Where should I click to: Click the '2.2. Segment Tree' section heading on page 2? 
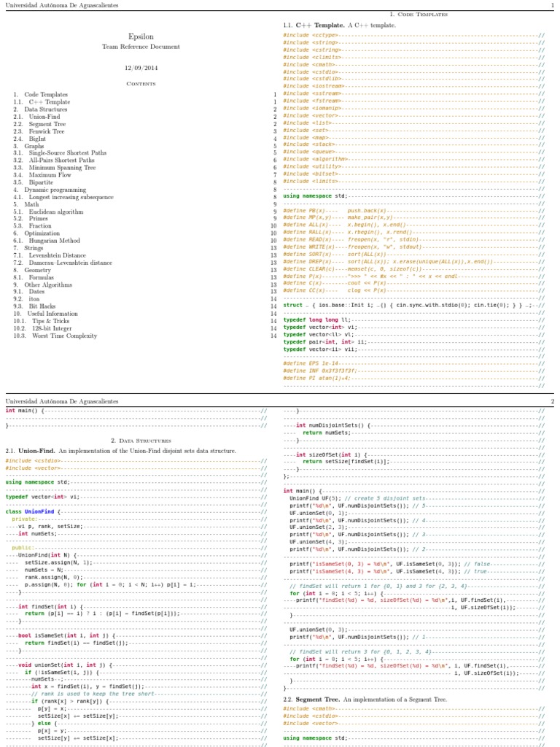click(x=365, y=700)
